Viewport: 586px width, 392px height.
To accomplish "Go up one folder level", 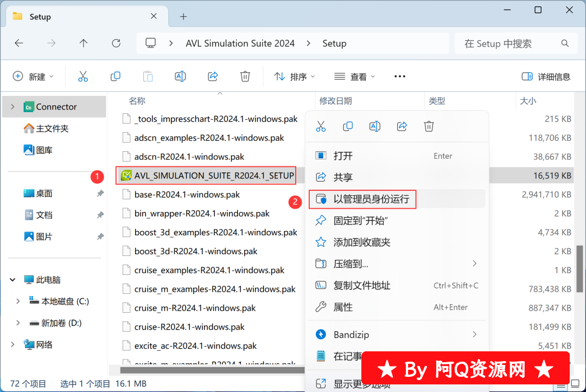I will tap(84, 43).
